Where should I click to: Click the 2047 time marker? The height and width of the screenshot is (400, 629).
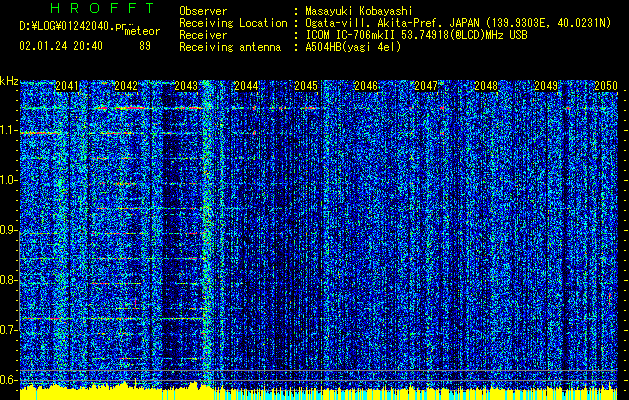click(x=426, y=86)
